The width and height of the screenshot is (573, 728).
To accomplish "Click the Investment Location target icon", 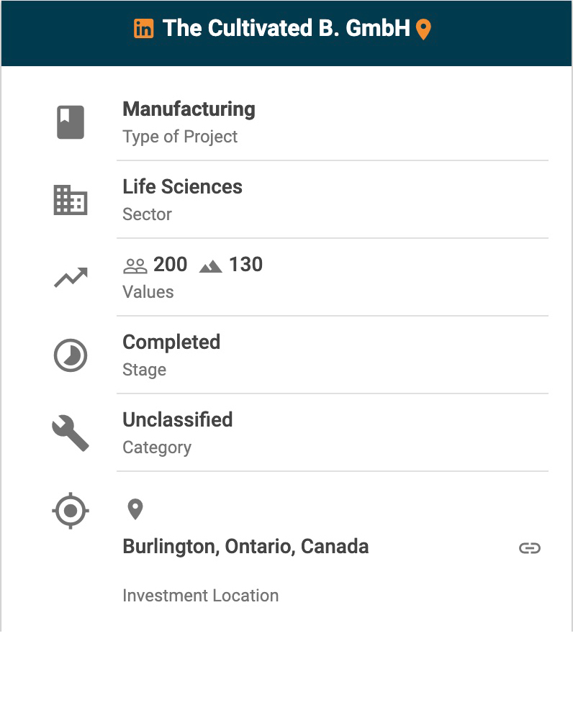I will [x=71, y=511].
